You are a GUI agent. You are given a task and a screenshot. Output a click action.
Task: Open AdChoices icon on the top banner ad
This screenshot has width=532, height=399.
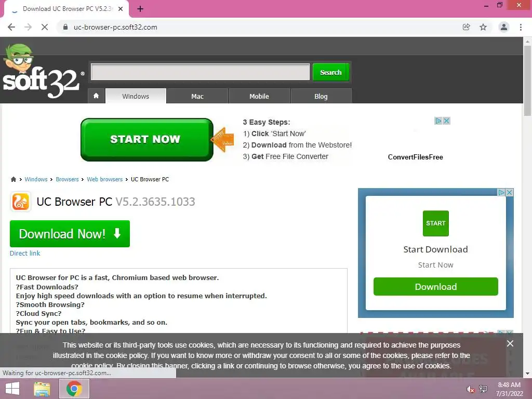438,121
